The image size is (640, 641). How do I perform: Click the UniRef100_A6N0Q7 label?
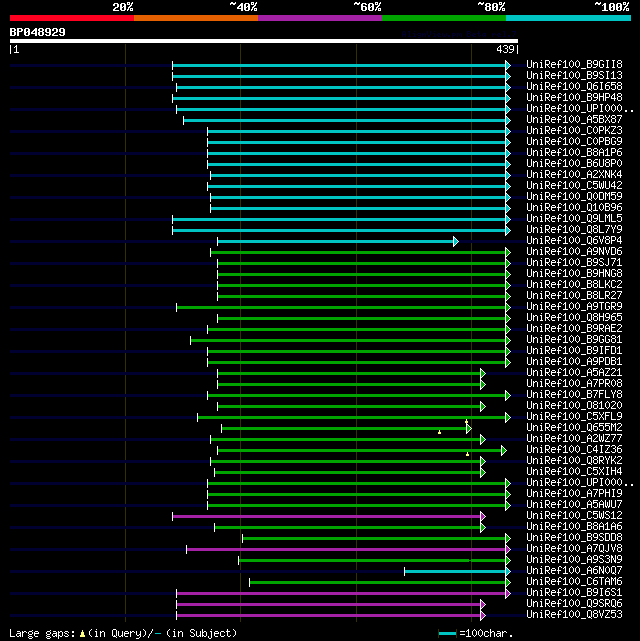click(x=574, y=571)
